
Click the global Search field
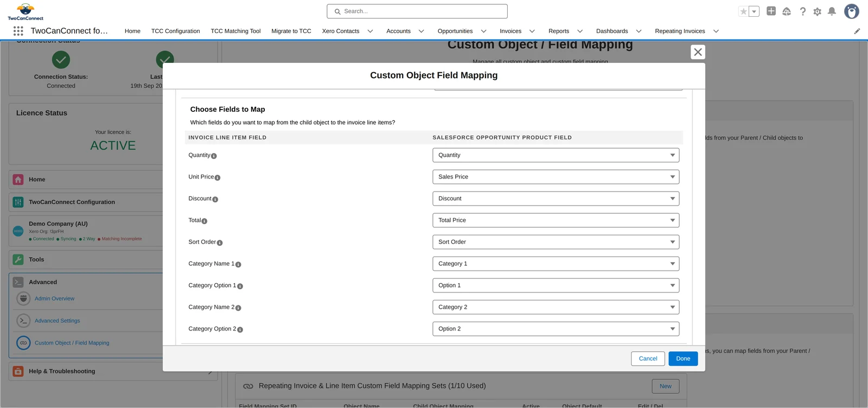[417, 11]
